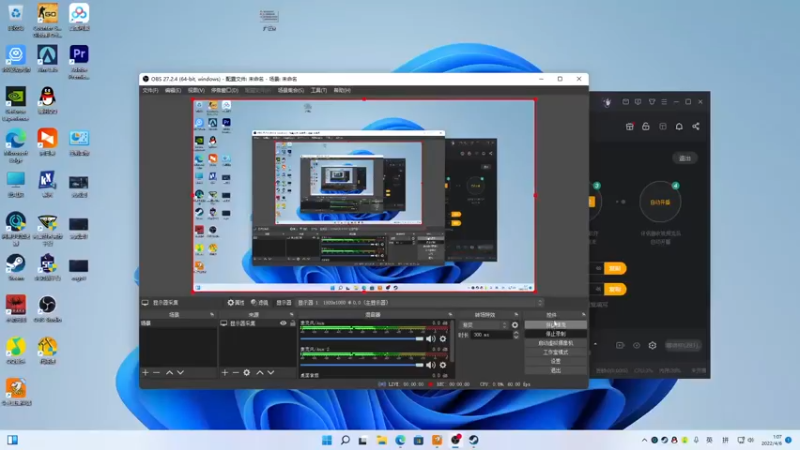The height and width of the screenshot is (450, 800).
Task: Open Adobe Premiere desktop shortcut
Action: tap(79, 61)
